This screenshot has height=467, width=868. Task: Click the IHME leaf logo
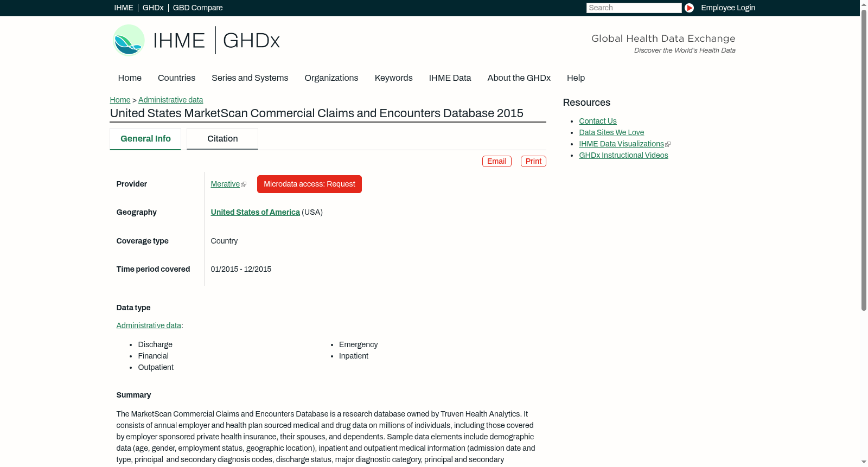[129, 40]
